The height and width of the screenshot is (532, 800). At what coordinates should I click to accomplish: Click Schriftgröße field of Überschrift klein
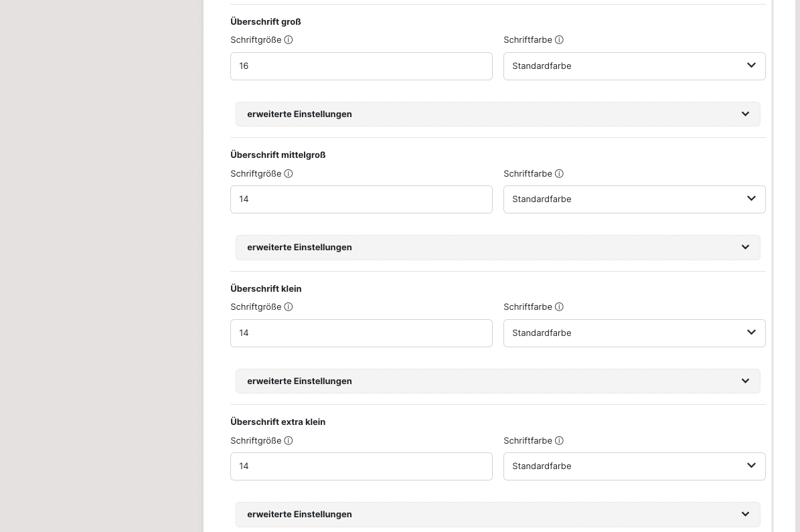coord(361,333)
